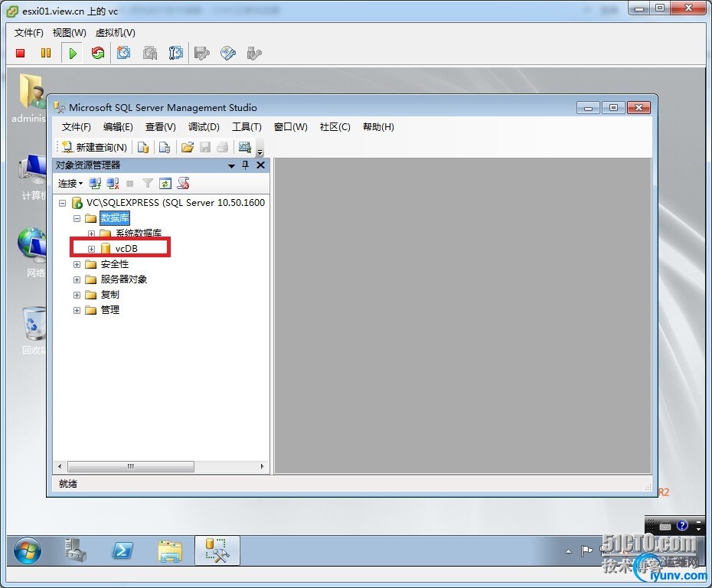Click the red Stop VM power button
This screenshot has width=712, height=588.
pos(20,53)
